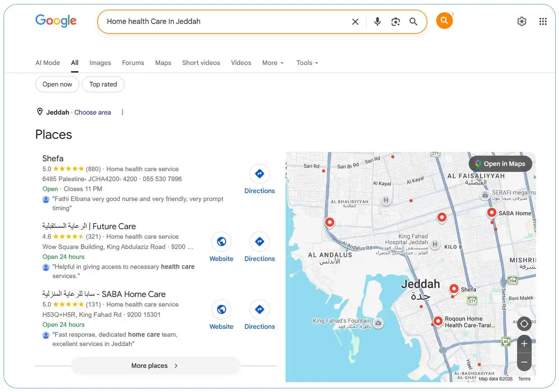
Task: Zoom out the map with minus button
Action: pyautogui.click(x=524, y=362)
